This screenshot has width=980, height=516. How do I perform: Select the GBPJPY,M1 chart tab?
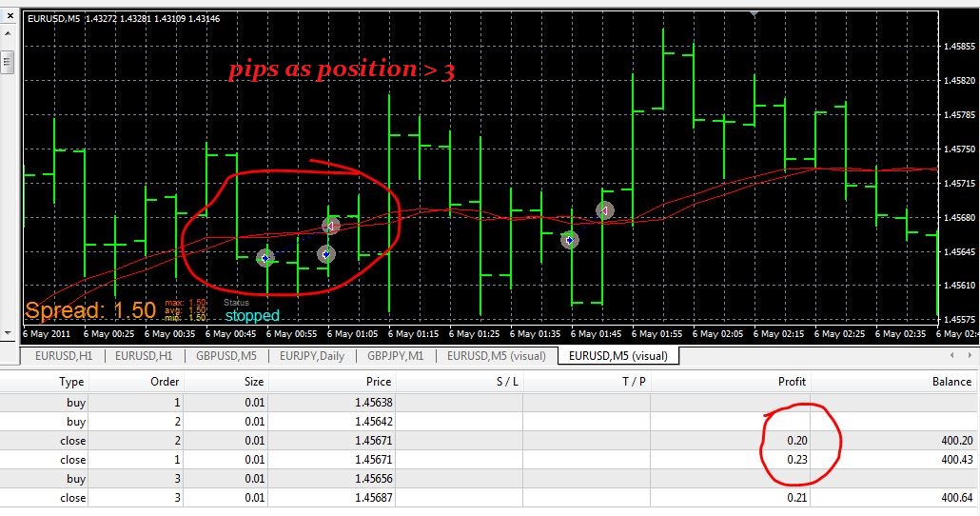pyautogui.click(x=395, y=356)
